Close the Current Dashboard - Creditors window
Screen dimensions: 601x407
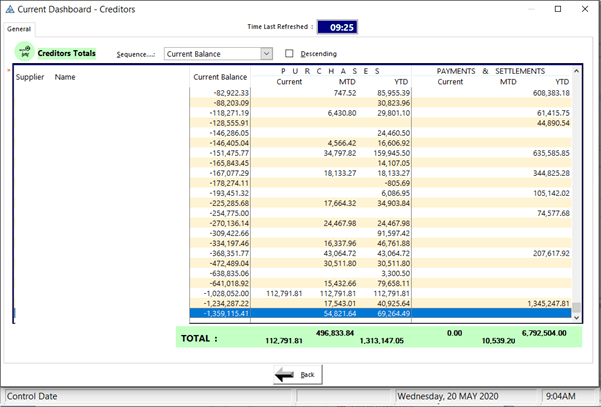pyautogui.click(x=585, y=9)
